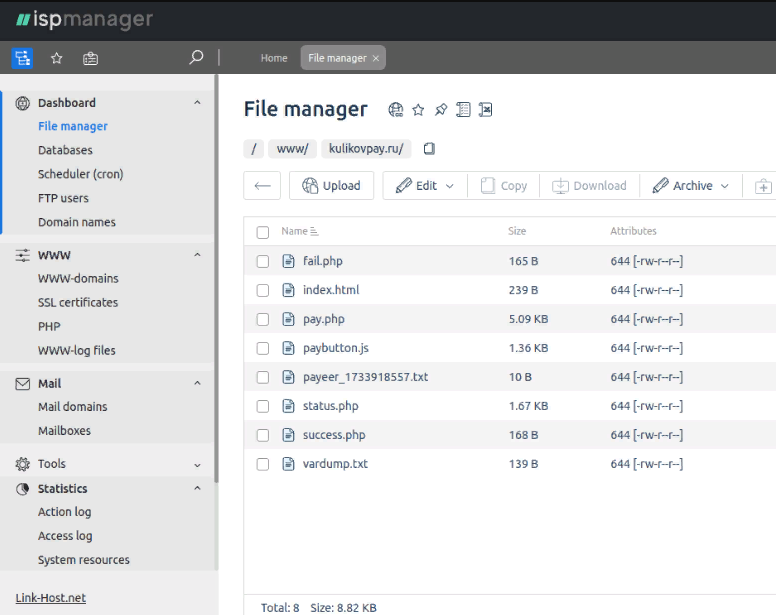
Task: Open favorites star in top bar
Action: [56, 58]
